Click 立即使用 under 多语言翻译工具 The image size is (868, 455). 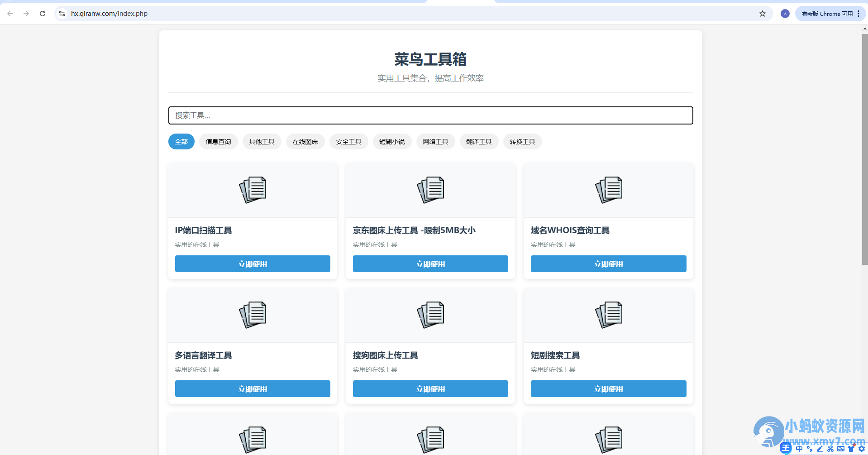click(x=253, y=389)
